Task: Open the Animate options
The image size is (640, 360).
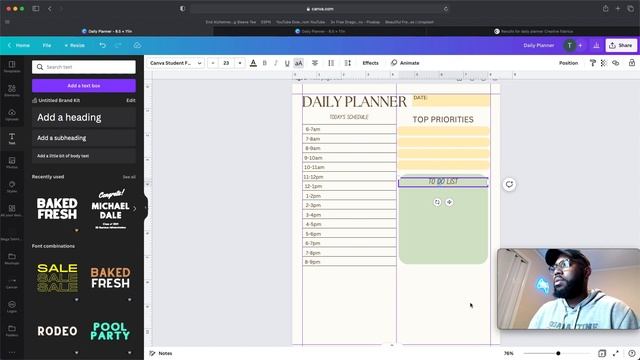Action: click(x=405, y=63)
